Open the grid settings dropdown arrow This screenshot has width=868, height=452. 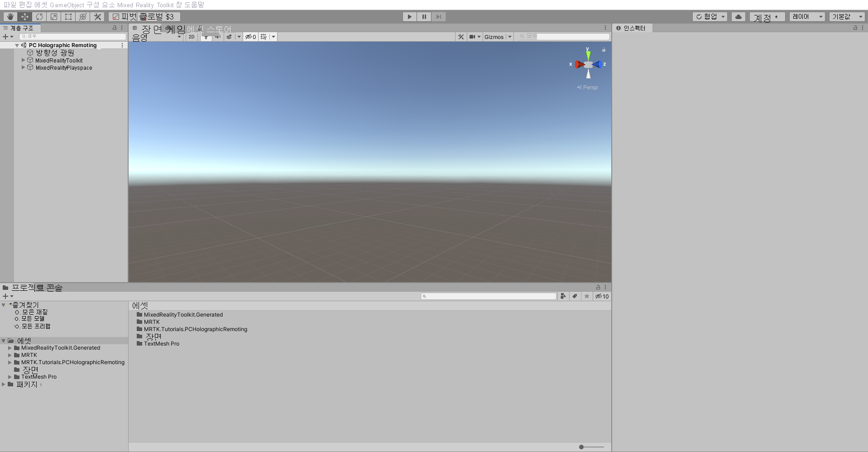click(273, 37)
